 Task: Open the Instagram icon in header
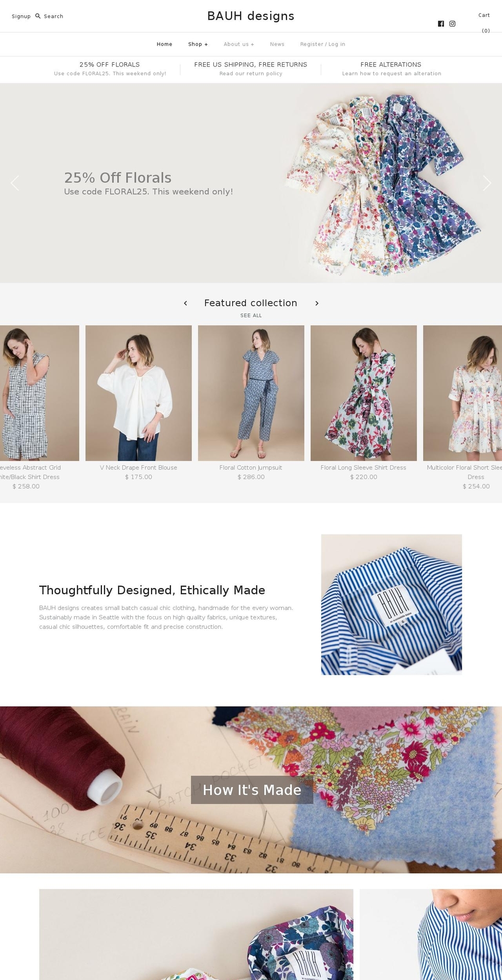point(452,24)
